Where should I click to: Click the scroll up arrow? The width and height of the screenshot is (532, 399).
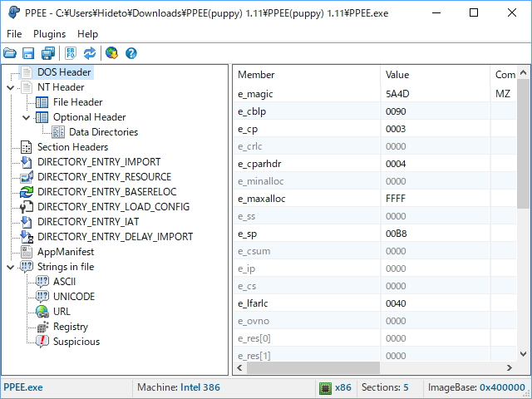coord(523,72)
